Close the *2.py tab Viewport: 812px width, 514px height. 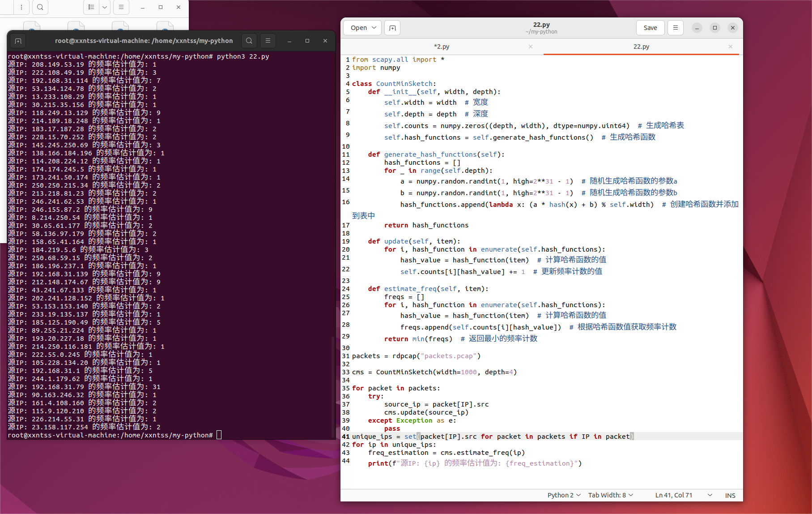click(531, 47)
